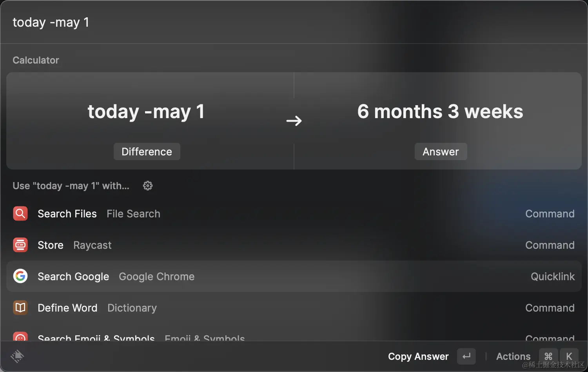The image size is (588, 372).
Task: Click the Raycast logo in bottom bar
Action: coord(17,356)
